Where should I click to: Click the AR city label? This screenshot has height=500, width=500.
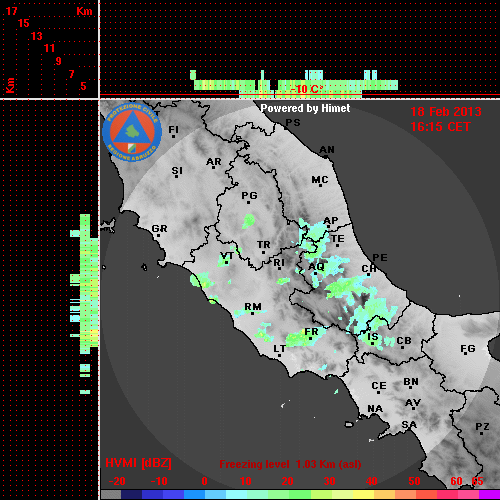click(x=214, y=162)
